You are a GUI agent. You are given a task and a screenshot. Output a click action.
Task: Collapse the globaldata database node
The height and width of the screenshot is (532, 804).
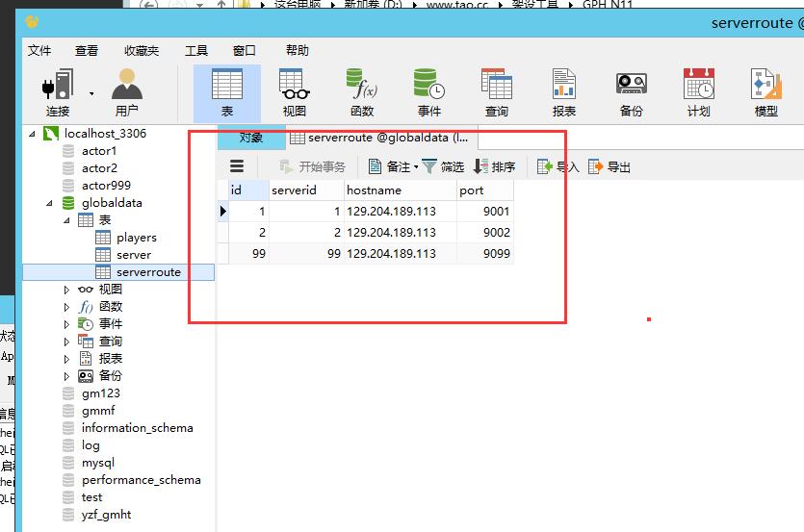(x=49, y=203)
